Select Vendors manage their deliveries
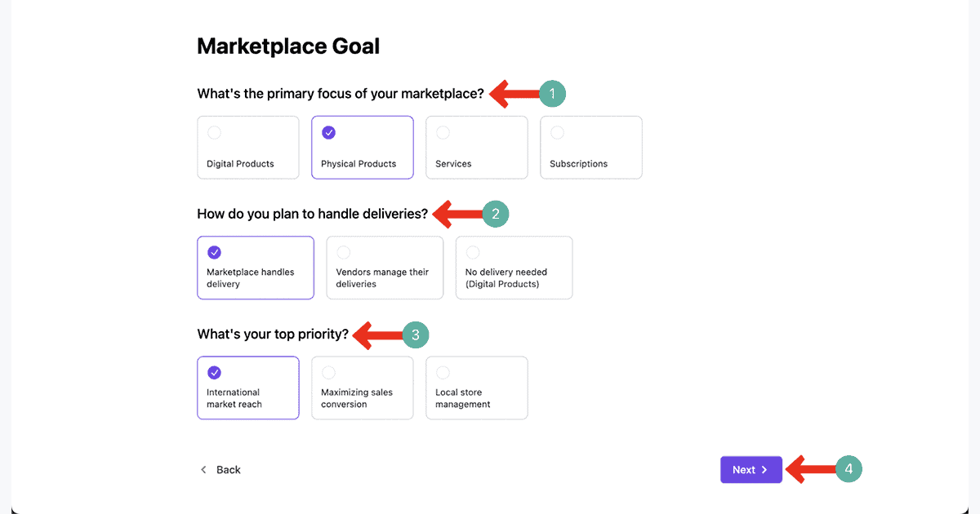 (385, 268)
